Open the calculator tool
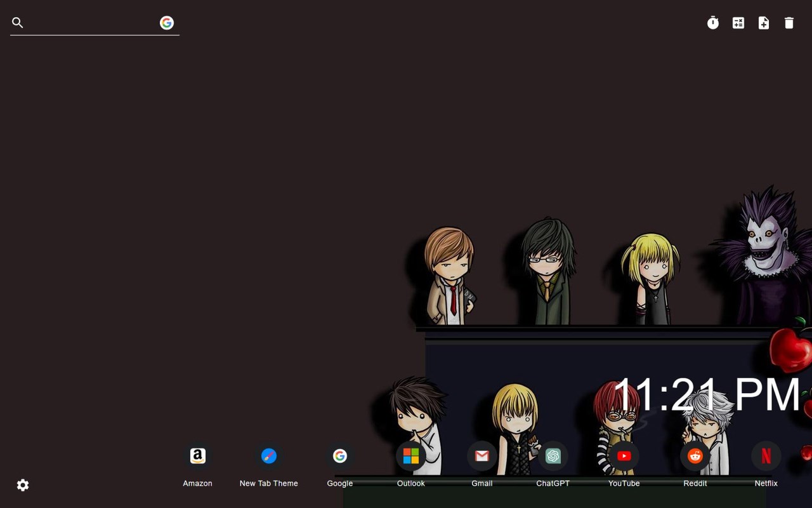The width and height of the screenshot is (812, 508). pyautogui.click(x=738, y=23)
